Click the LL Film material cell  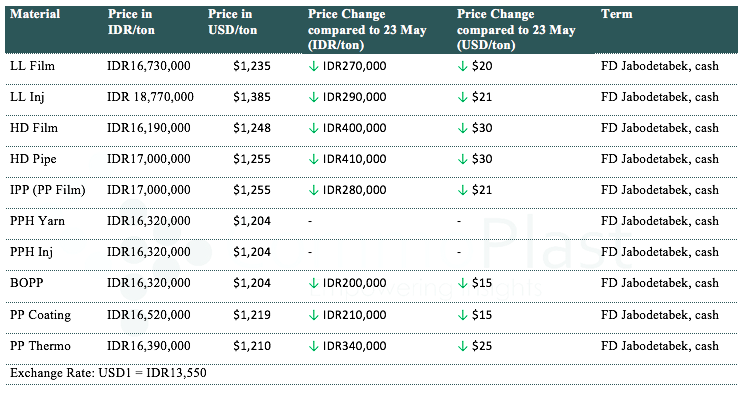tap(32, 66)
